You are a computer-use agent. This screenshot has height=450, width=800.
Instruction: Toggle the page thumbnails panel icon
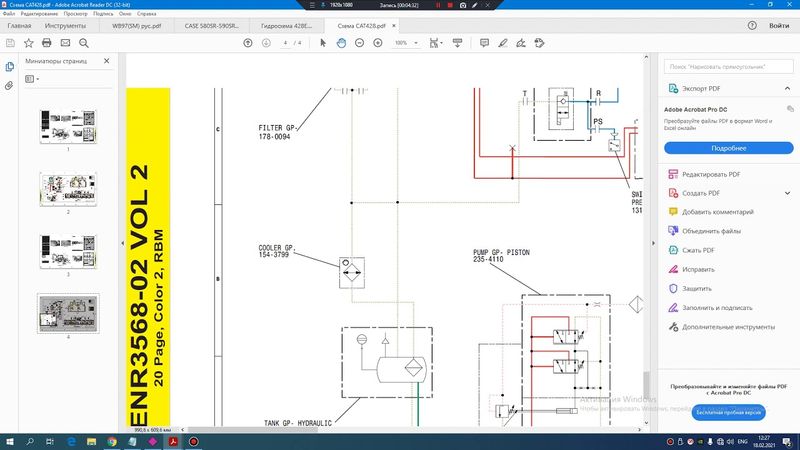tap(9, 66)
